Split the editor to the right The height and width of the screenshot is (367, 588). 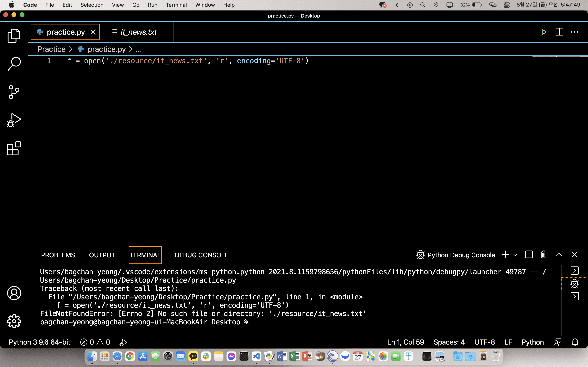[559, 32]
